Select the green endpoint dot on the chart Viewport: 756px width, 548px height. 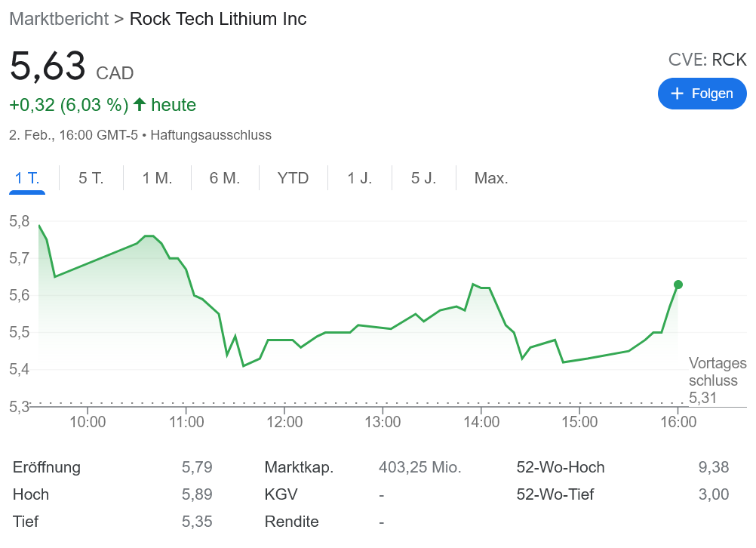(x=678, y=285)
